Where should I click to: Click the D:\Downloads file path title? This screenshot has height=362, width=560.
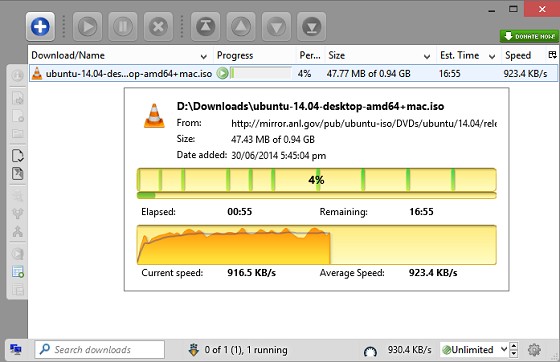pos(310,106)
